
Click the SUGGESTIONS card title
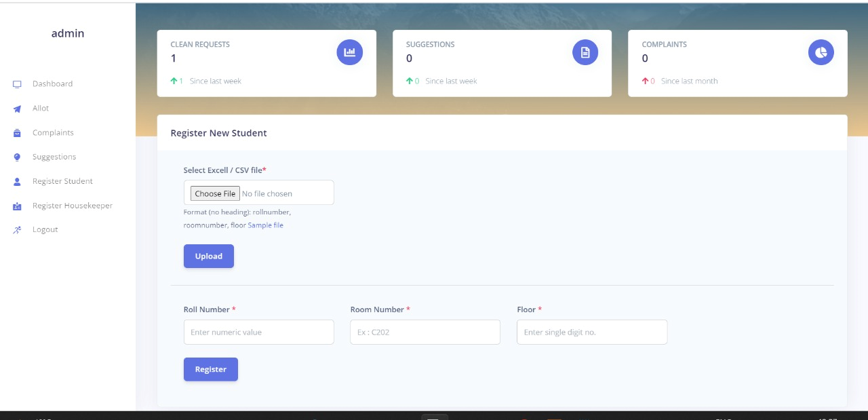tap(431, 45)
